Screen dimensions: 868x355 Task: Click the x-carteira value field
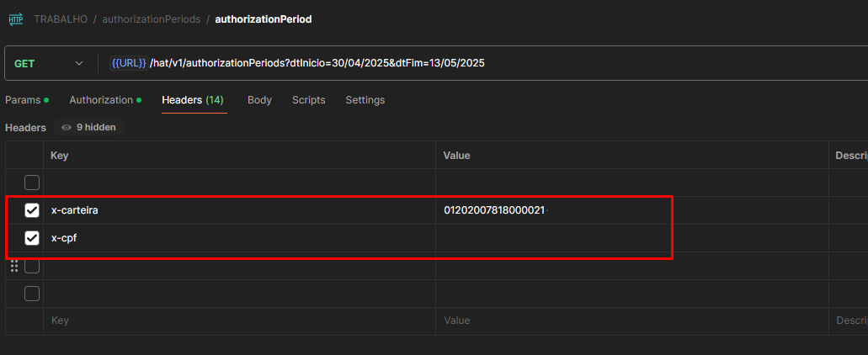(x=494, y=210)
